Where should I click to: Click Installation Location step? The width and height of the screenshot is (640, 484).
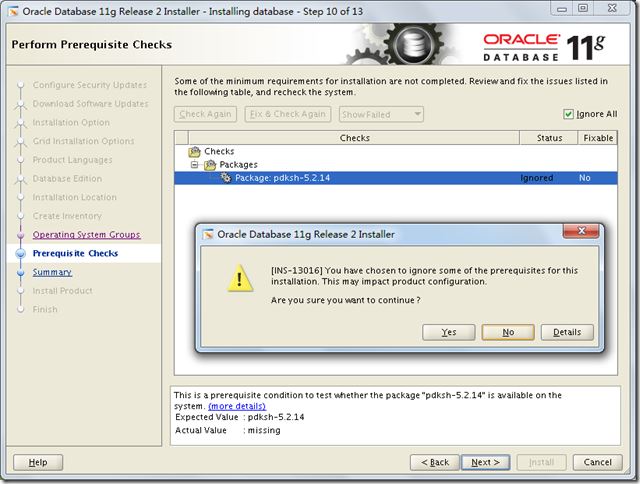click(x=74, y=197)
